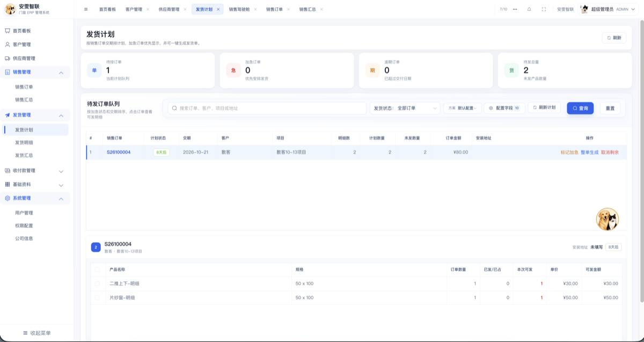Open the tab options ellipsis icon
The image size is (644, 342).
coord(515,9)
